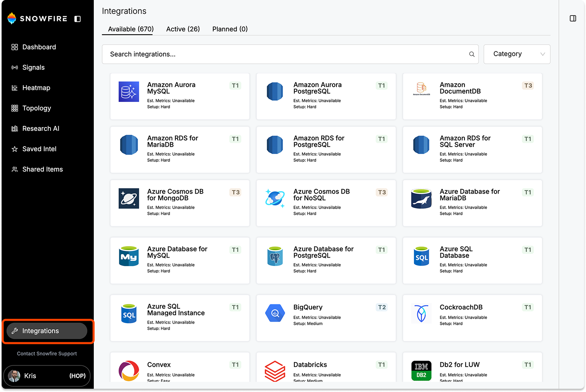Click the Integrations page heading
Image resolution: width=586 pixels, height=392 pixels.
(124, 11)
